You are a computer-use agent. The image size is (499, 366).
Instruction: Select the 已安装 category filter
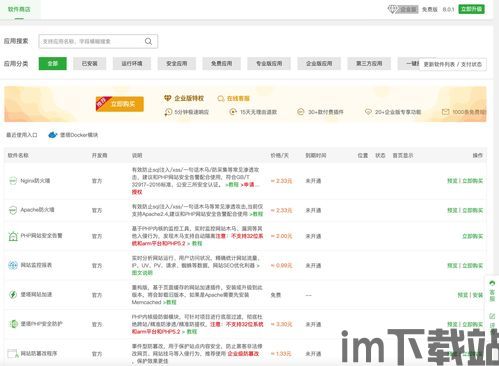point(89,64)
